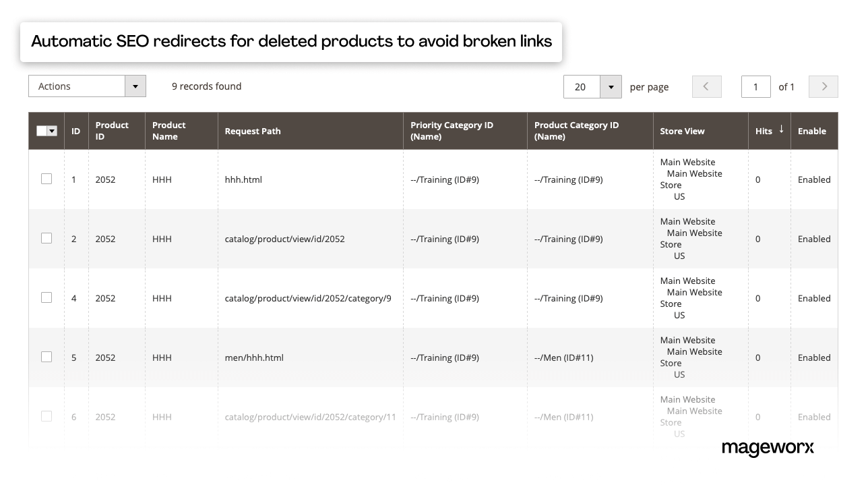Image resolution: width=868 pixels, height=491 pixels.
Task: Click the mageworx logo
Action: click(x=768, y=448)
